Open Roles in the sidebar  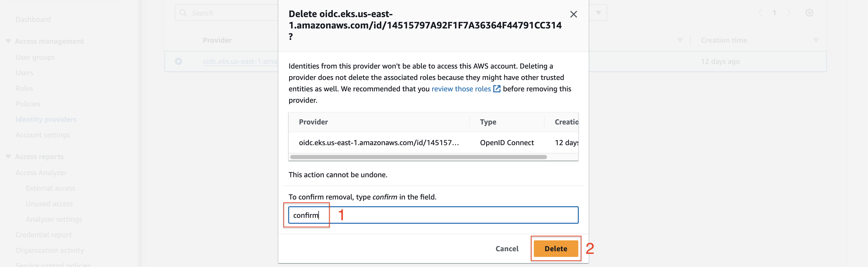click(24, 88)
